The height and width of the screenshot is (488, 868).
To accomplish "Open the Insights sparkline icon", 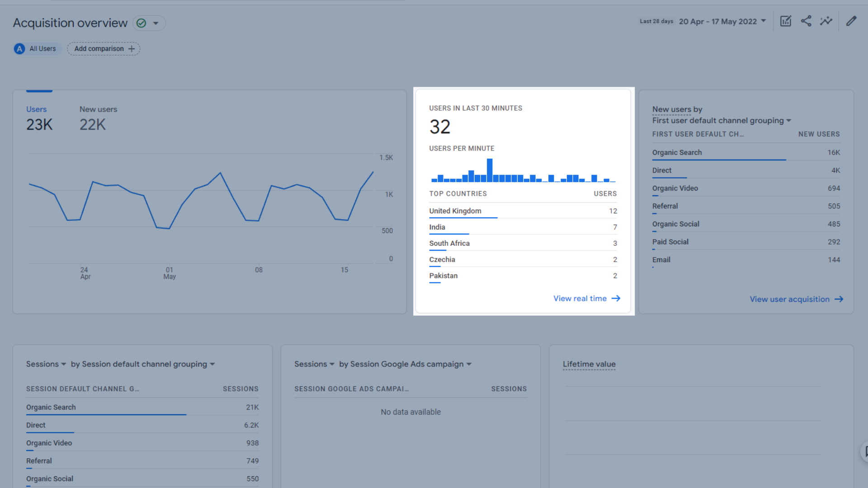I will click(x=826, y=21).
